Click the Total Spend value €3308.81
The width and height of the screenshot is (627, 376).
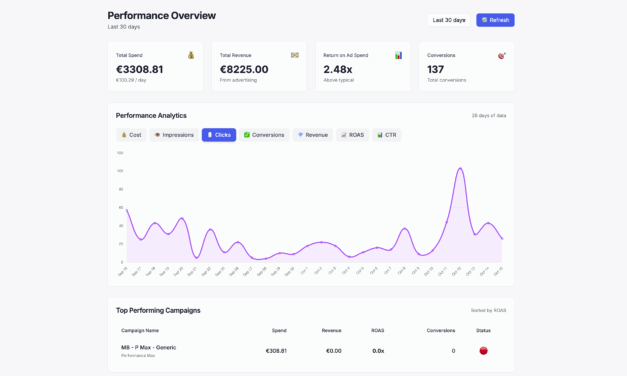coord(140,70)
